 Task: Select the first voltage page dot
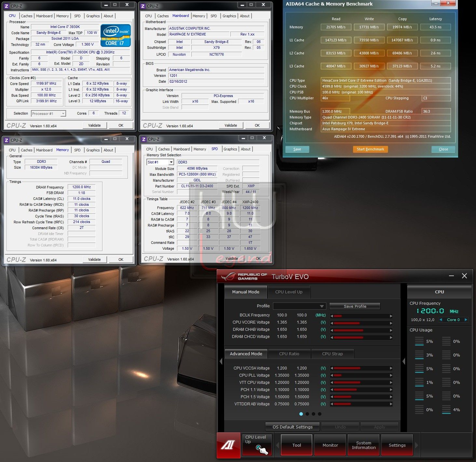301,414
